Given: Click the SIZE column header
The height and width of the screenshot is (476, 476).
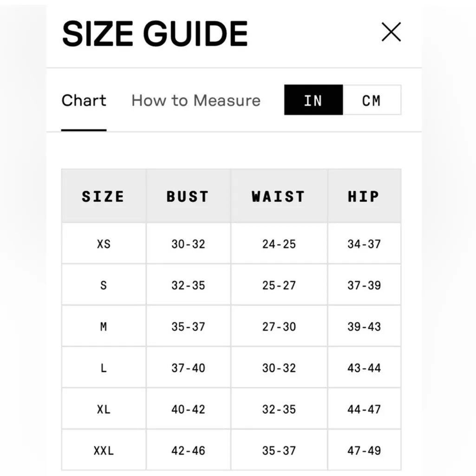Looking at the screenshot, I should click(103, 196).
